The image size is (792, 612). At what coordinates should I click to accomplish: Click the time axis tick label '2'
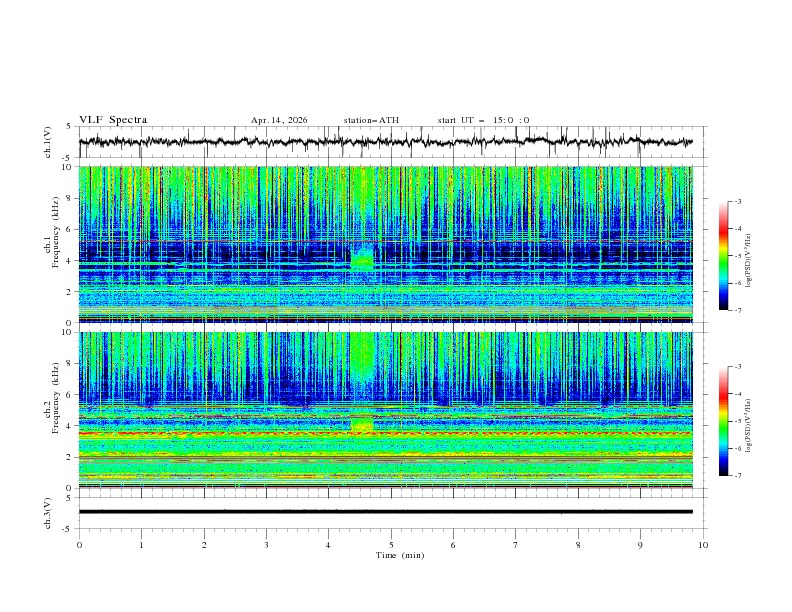click(204, 545)
